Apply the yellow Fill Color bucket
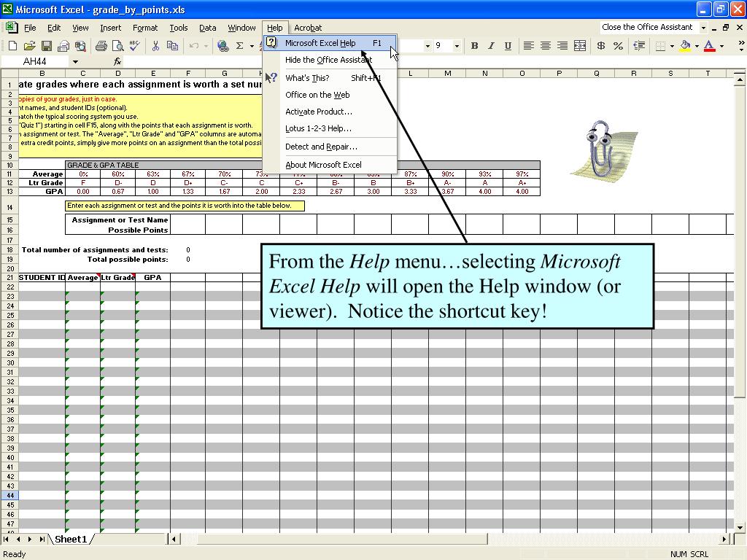Image resolution: width=747 pixels, height=560 pixels. coord(685,46)
